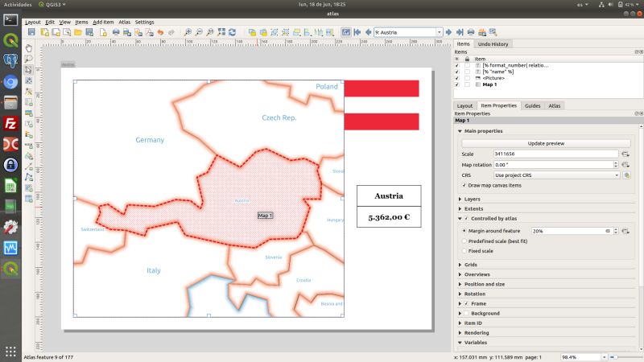Export atlas as images

point(482,32)
